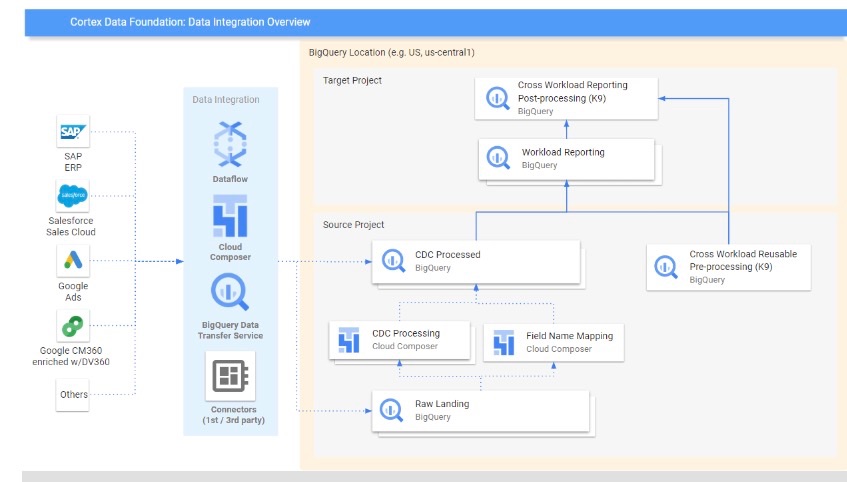Click the 'Target Project' label
This screenshot has width=847, height=482.
tap(352, 81)
